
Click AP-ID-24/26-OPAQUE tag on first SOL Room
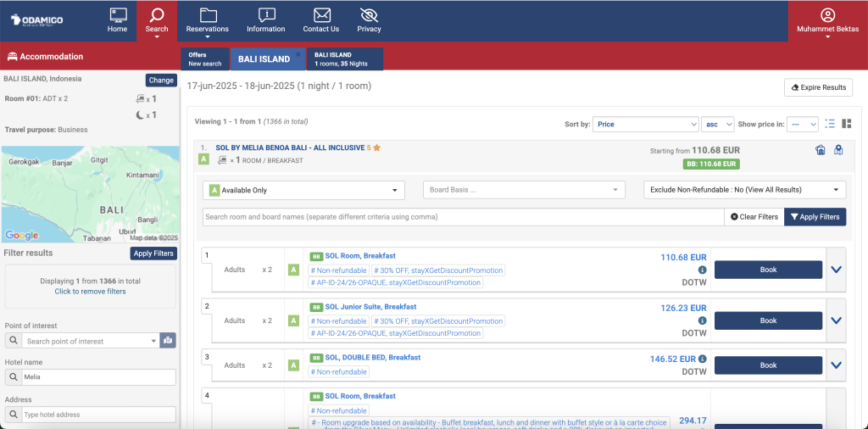pyautogui.click(x=395, y=282)
